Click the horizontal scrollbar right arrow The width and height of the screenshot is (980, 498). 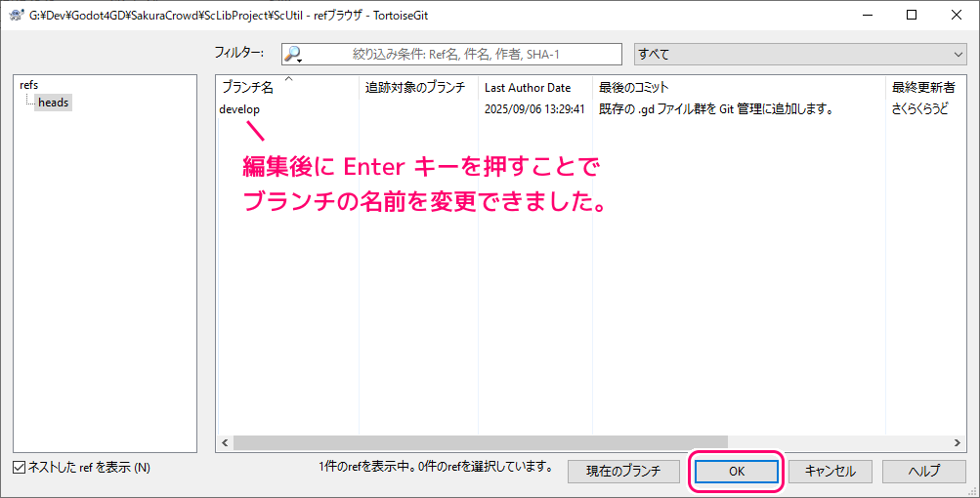click(x=957, y=442)
